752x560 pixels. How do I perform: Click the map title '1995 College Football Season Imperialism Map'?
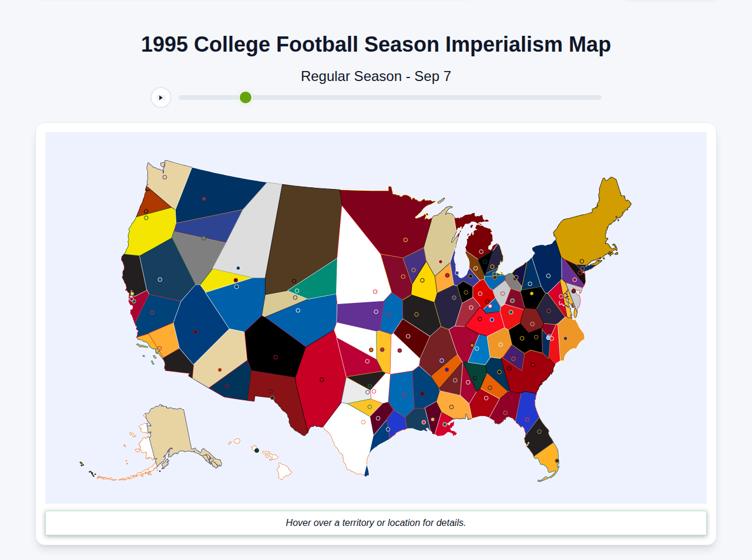[376, 44]
